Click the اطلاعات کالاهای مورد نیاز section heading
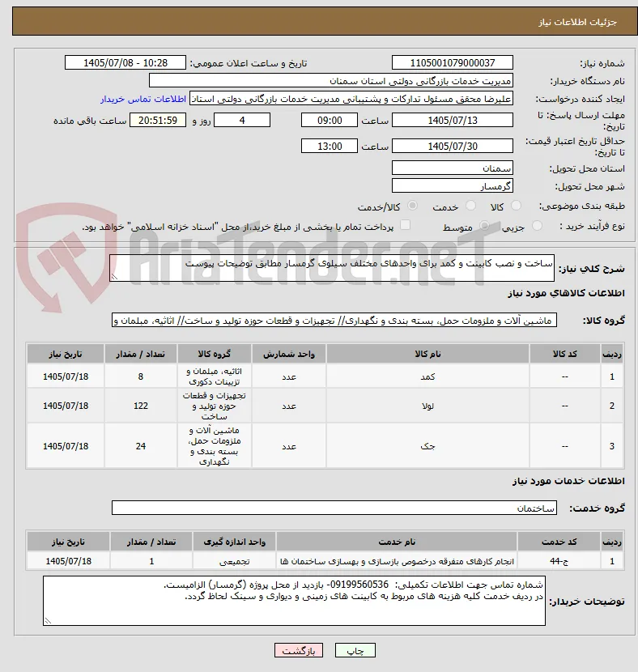The width and height of the screenshot is (638, 672). click(566, 293)
